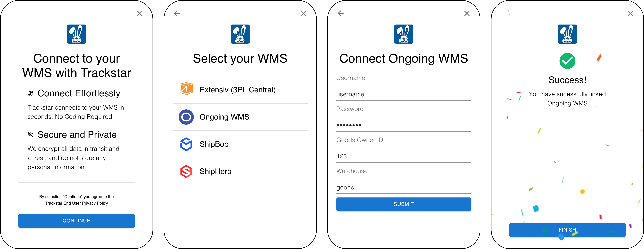
Task: Choose the ShipBob blue cube icon
Action: point(186,144)
